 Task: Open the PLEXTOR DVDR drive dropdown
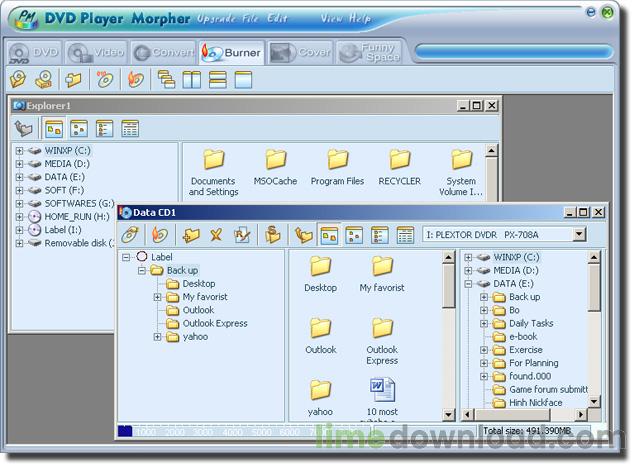[578, 235]
